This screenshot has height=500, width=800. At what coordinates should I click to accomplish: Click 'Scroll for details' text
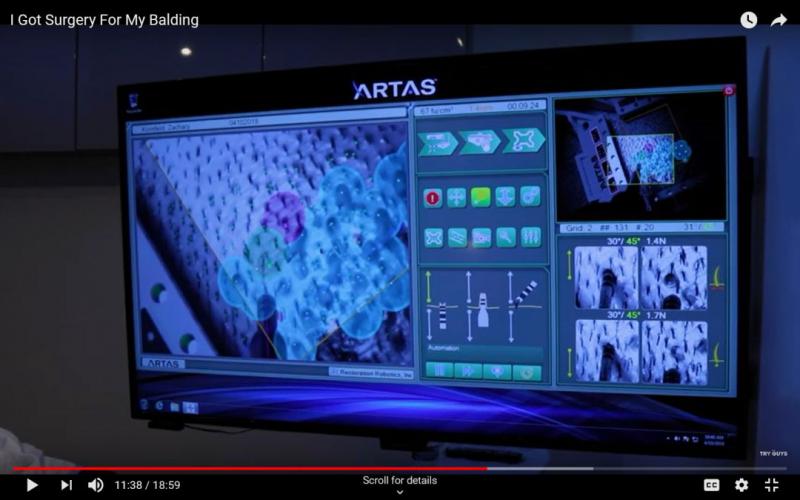(x=399, y=480)
